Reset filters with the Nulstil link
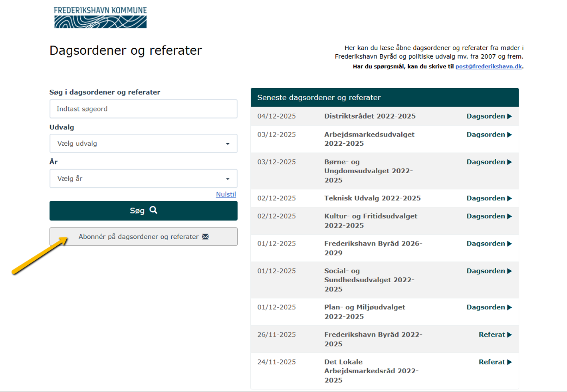This screenshot has width=567, height=392. coord(226,194)
